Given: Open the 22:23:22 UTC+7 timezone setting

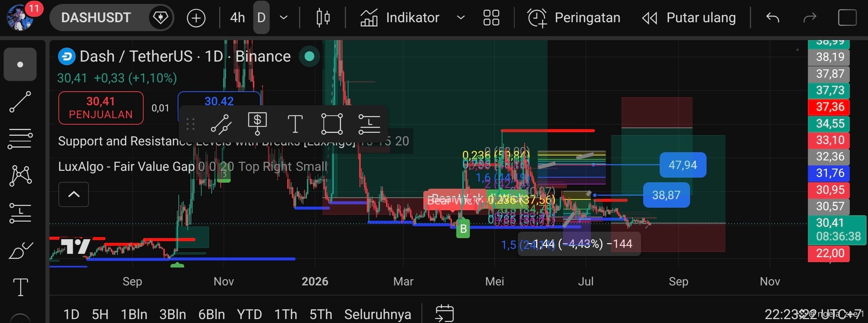Looking at the screenshot, I should tap(813, 314).
